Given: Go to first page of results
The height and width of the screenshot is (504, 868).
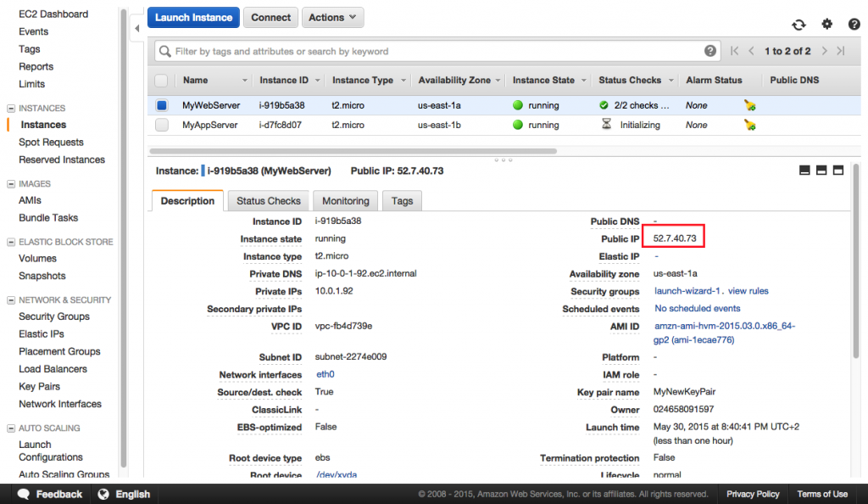Looking at the screenshot, I should click(734, 51).
